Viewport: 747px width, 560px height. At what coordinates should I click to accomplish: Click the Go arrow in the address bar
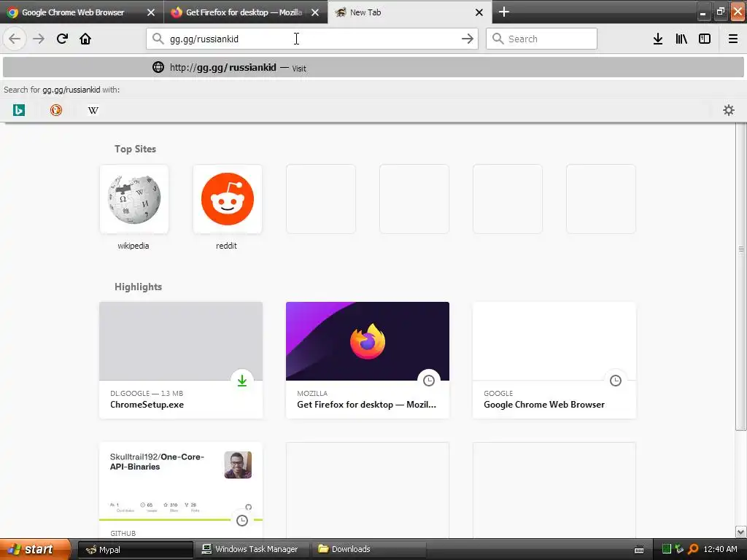pos(468,39)
